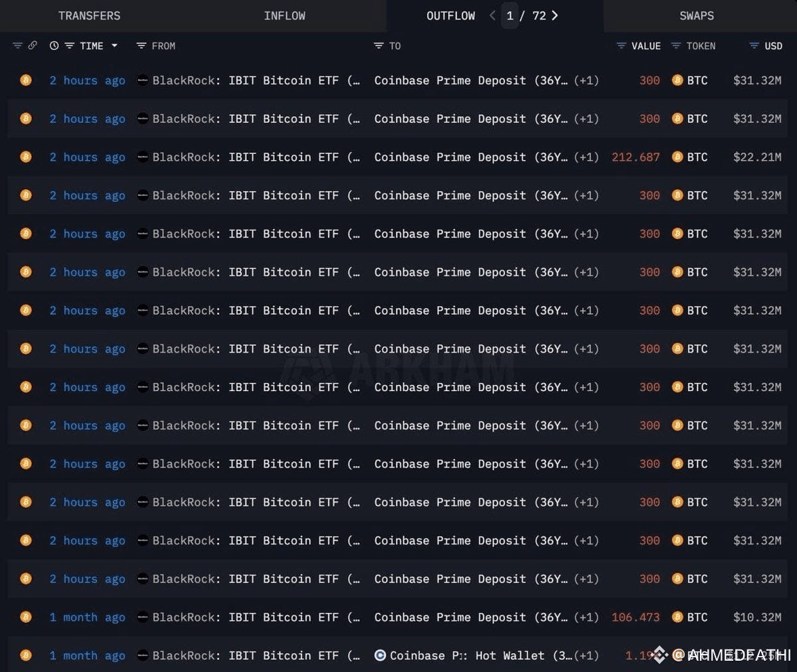Click the BlackRock logo icon in the 212.687 row
Image resolution: width=797 pixels, height=672 pixels.
click(x=142, y=157)
